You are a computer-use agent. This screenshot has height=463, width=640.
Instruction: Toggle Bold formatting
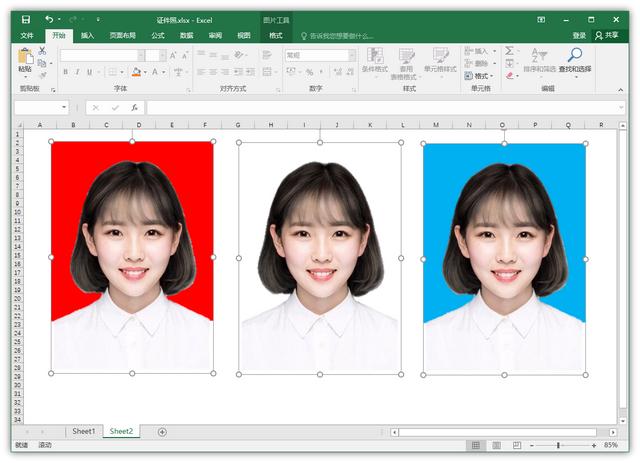[x=65, y=72]
